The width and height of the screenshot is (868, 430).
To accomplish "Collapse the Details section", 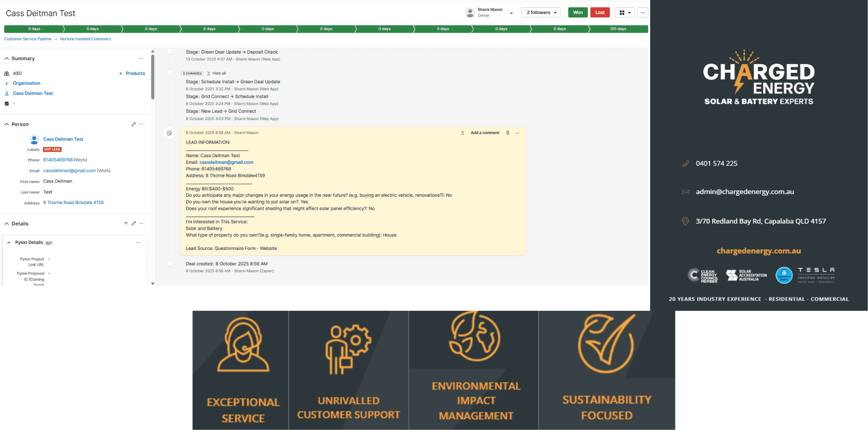I will pyautogui.click(x=6, y=224).
